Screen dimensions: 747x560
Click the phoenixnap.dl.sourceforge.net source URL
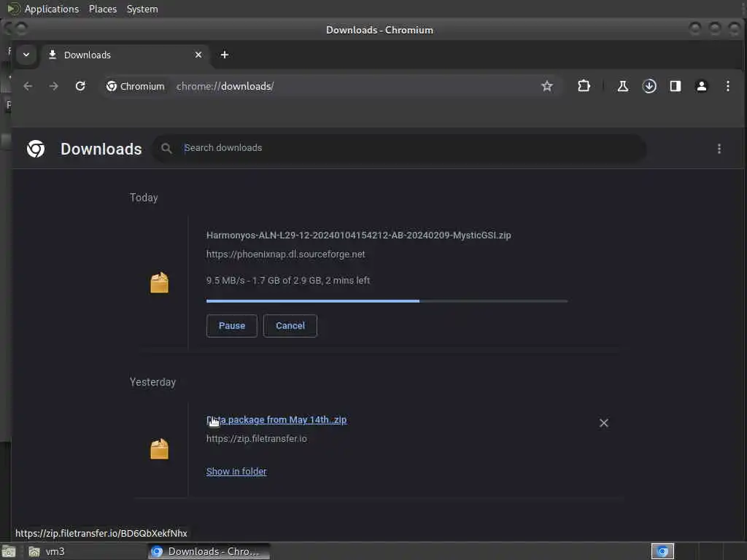[x=285, y=254]
